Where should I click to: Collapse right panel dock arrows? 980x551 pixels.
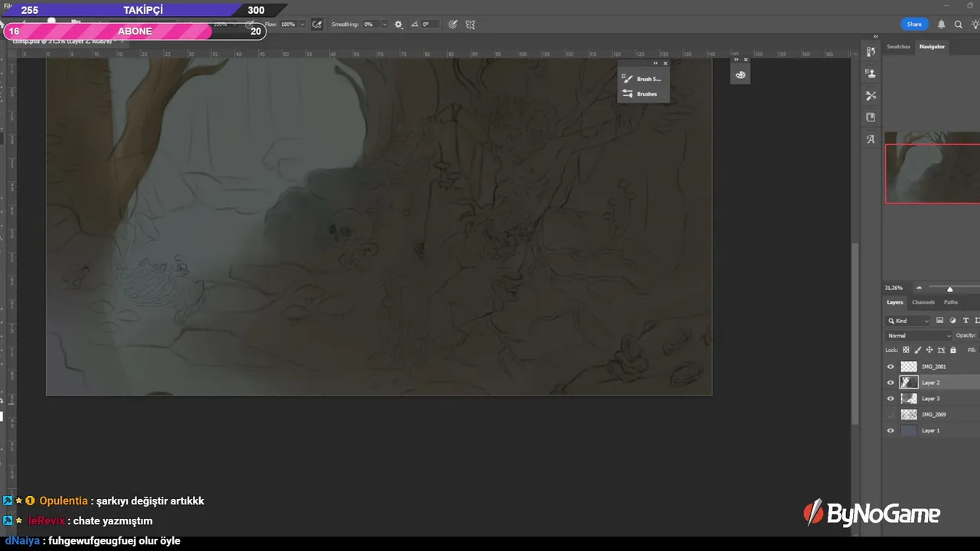pos(876,37)
